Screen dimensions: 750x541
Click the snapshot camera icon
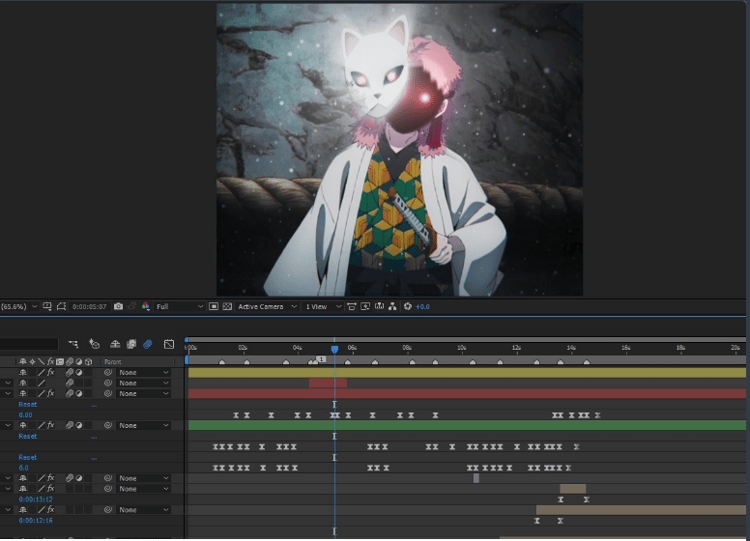click(118, 307)
